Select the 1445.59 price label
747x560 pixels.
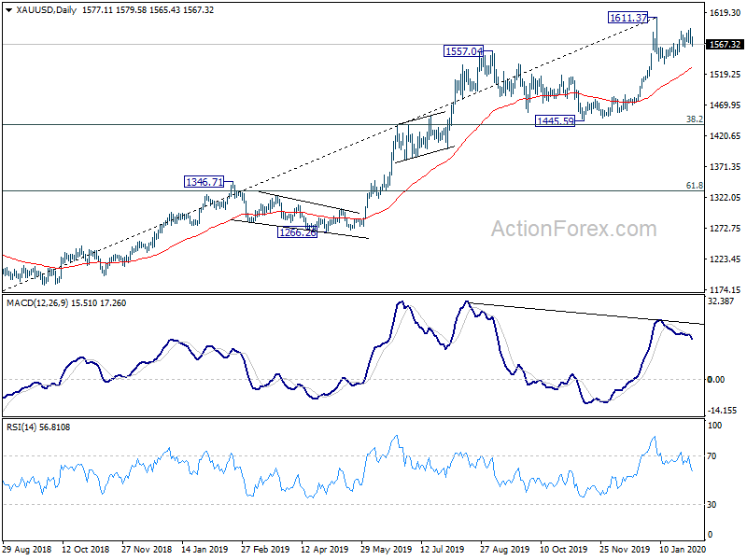tap(555, 121)
